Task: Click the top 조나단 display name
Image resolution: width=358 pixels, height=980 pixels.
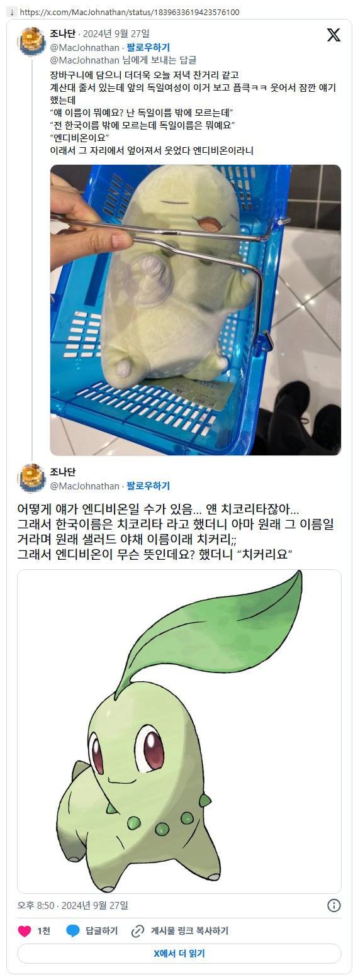Action: 62,33
